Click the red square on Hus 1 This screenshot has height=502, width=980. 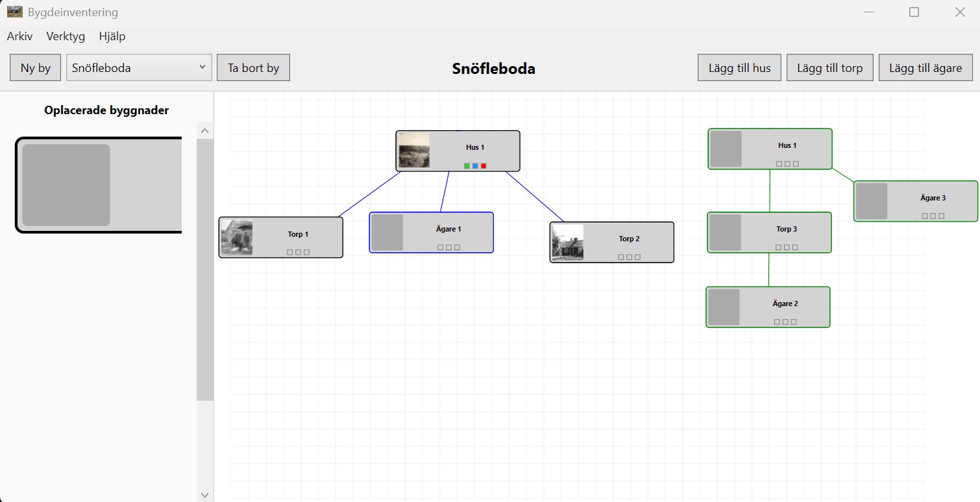coord(484,166)
